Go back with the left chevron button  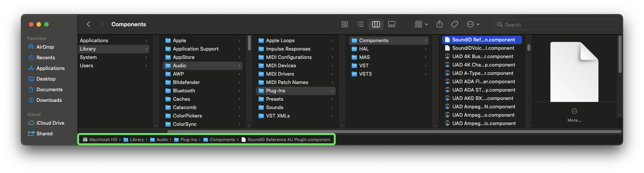(89, 24)
